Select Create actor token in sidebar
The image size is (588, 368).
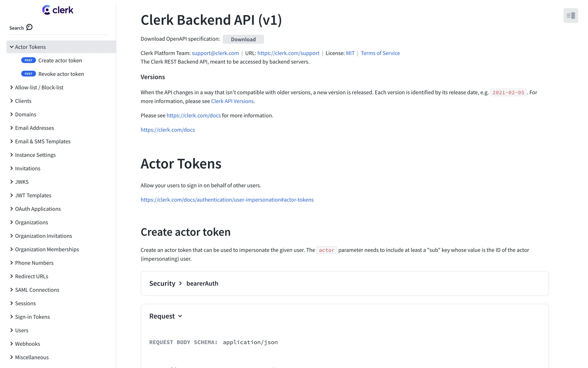[60, 60]
